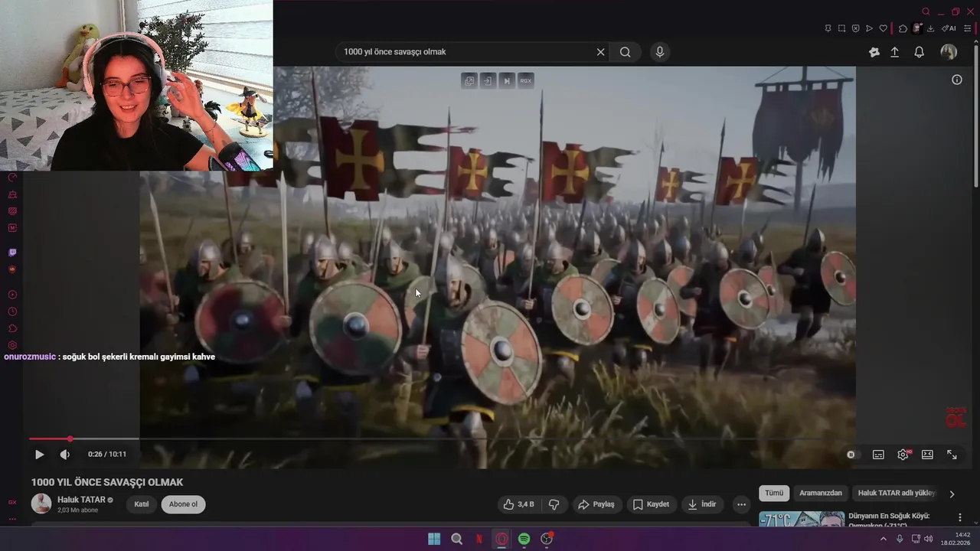The width and height of the screenshot is (980, 551).
Task: Open sidebar history clock icon
Action: [x=12, y=311]
